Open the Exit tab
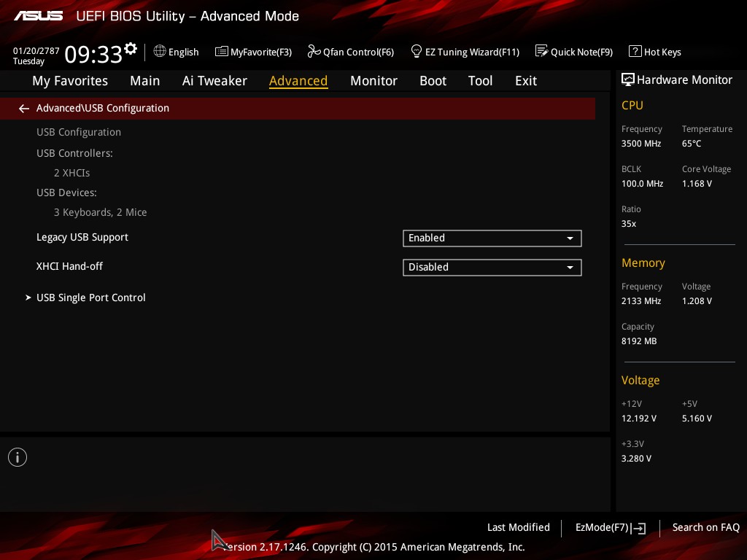 526,81
